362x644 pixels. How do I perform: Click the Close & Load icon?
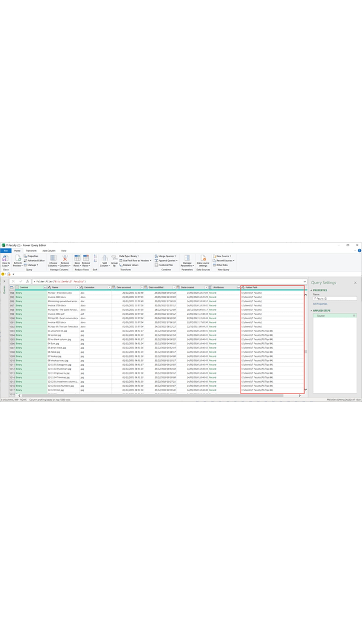(x=5, y=258)
